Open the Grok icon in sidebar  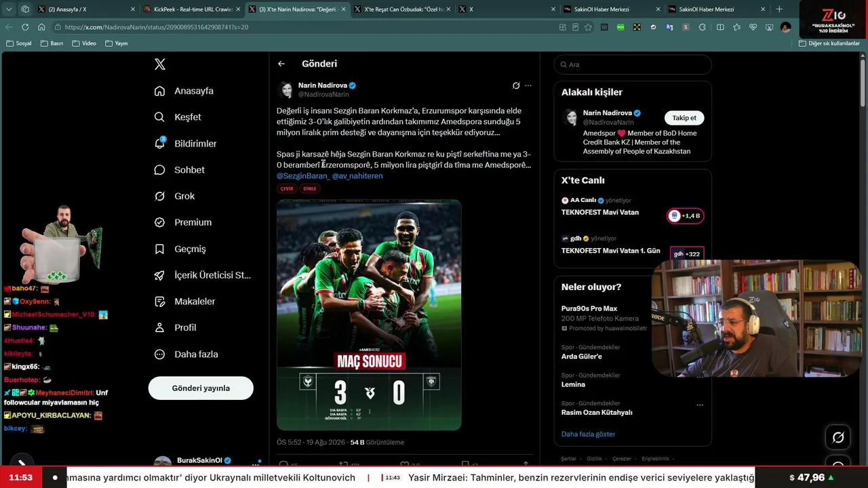pyautogui.click(x=159, y=196)
